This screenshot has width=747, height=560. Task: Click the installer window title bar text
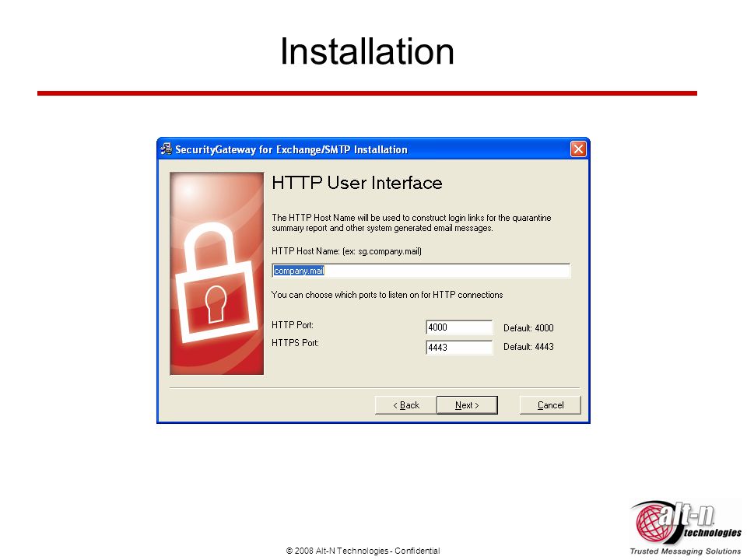click(291, 149)
